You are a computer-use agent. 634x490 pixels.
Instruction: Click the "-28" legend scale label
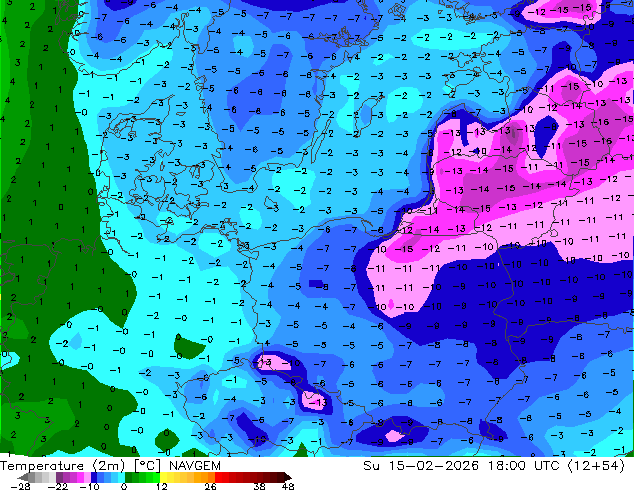coord(20,486)
